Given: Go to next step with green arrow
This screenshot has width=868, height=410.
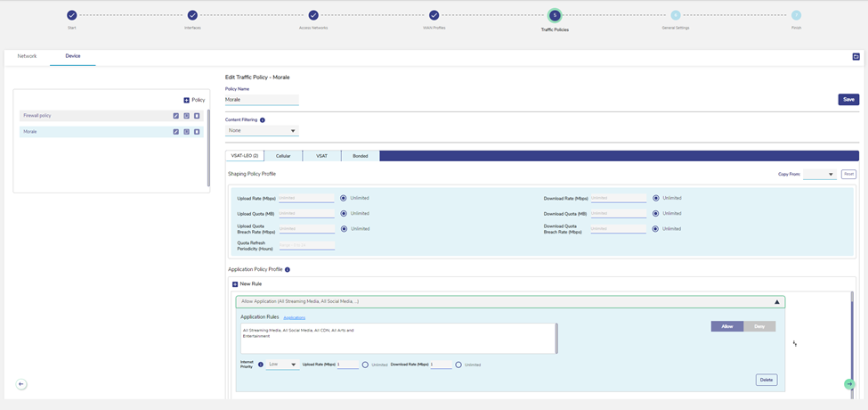Looking at the screenshot, I should [849, 384].
